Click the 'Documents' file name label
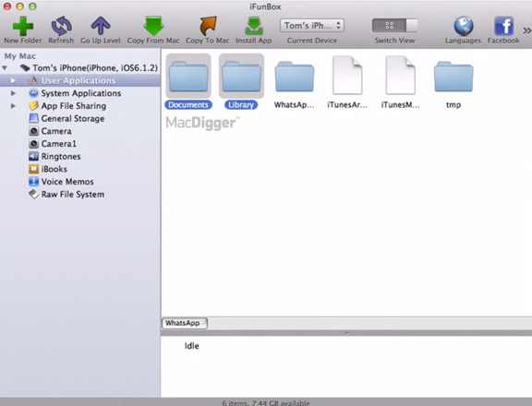Screen dimensions: 532x406 [x=188, y=105]
